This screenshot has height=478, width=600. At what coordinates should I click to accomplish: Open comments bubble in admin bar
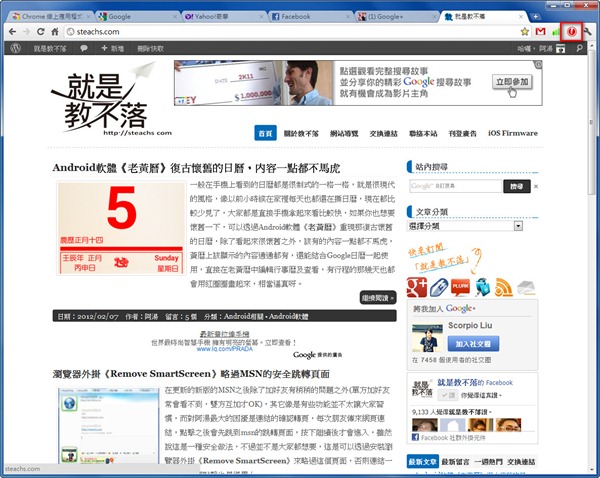(x=83, y=48)
